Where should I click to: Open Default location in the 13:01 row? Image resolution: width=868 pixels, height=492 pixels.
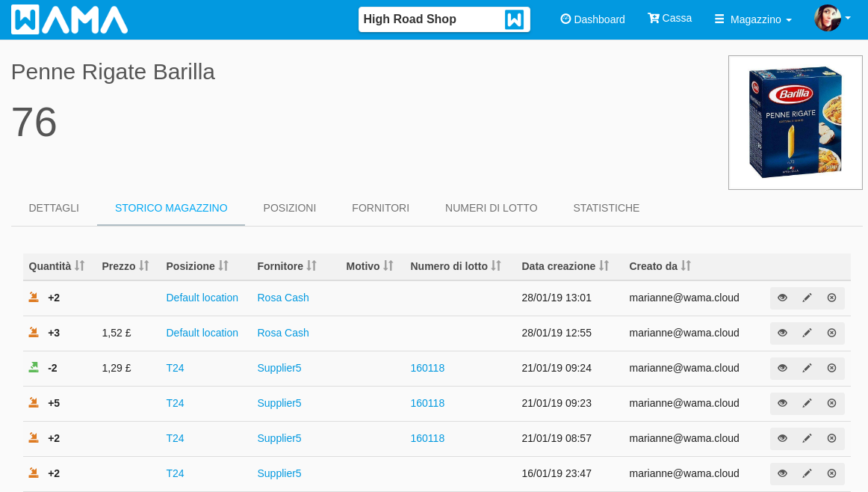[x=202, y=298]
